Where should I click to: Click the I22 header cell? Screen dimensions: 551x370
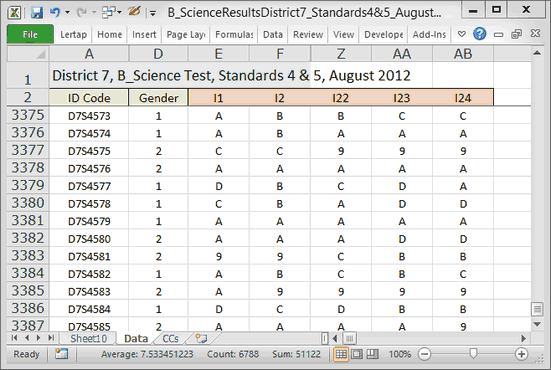[341, 98]
